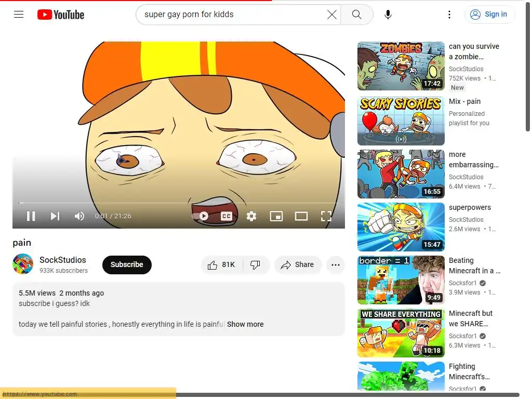Open "superpowers" video thumbnail
Screen dimensions: 532x399
[401, 227]
